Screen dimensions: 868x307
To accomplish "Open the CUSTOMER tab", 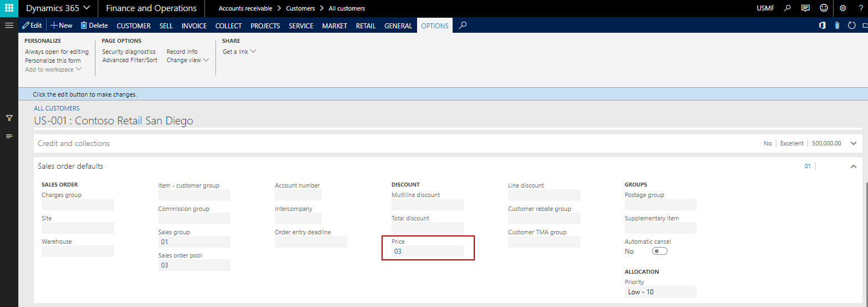I will coord(133,26).
